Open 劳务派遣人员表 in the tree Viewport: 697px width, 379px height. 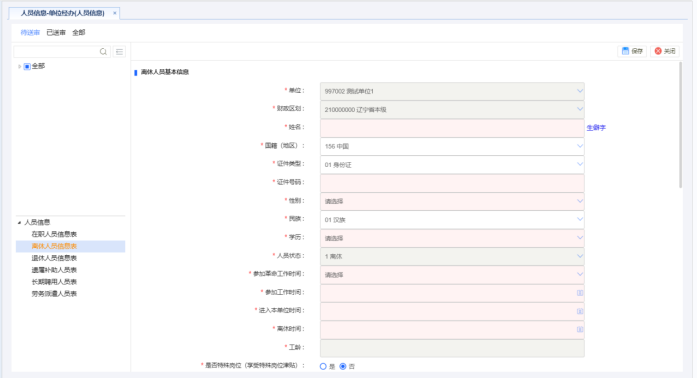click(54, 294)
